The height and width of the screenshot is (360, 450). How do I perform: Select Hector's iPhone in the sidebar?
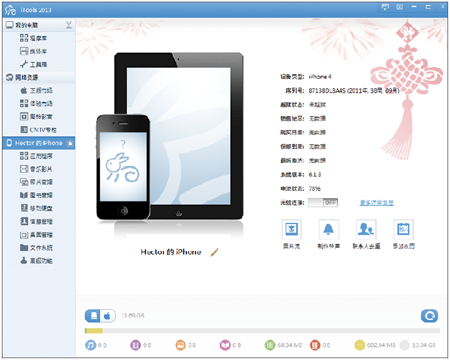39,143
